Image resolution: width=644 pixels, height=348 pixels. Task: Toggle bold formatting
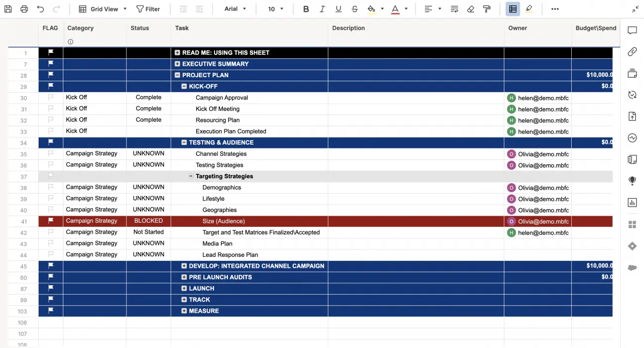coord(306,8)
